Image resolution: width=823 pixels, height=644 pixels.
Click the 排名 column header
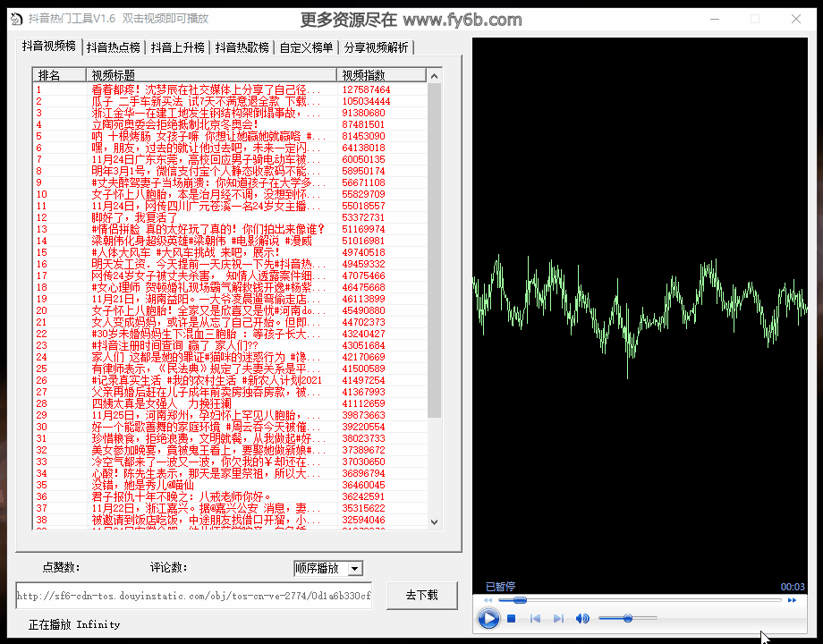pos(59,75)
